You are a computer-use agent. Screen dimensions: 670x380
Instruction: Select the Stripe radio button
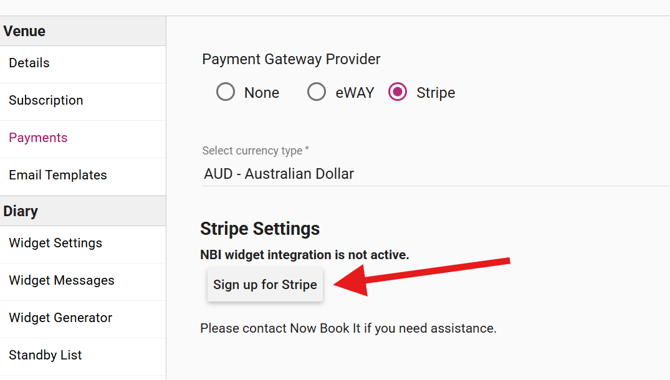(397, 92)
